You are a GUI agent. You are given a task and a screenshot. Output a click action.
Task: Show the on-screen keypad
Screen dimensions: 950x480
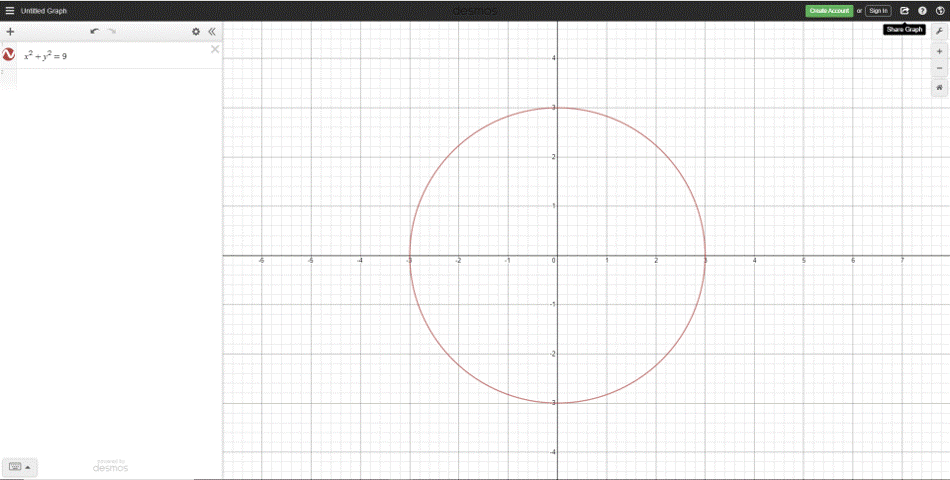pos(20,466)
